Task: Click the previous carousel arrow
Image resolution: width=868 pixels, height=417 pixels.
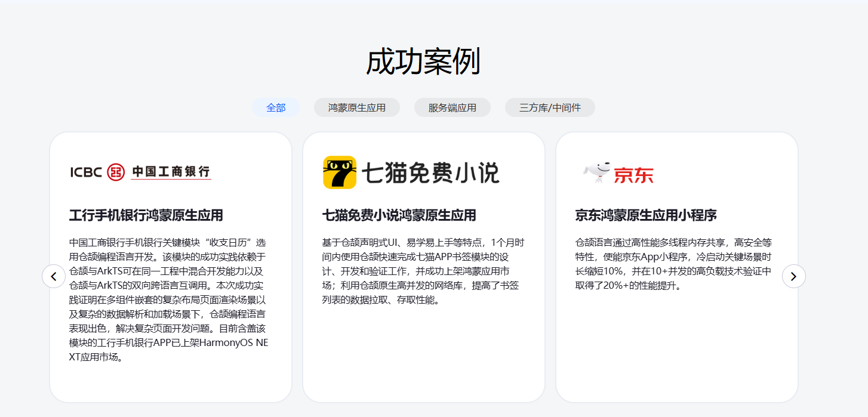Action: tap(54, 276)
